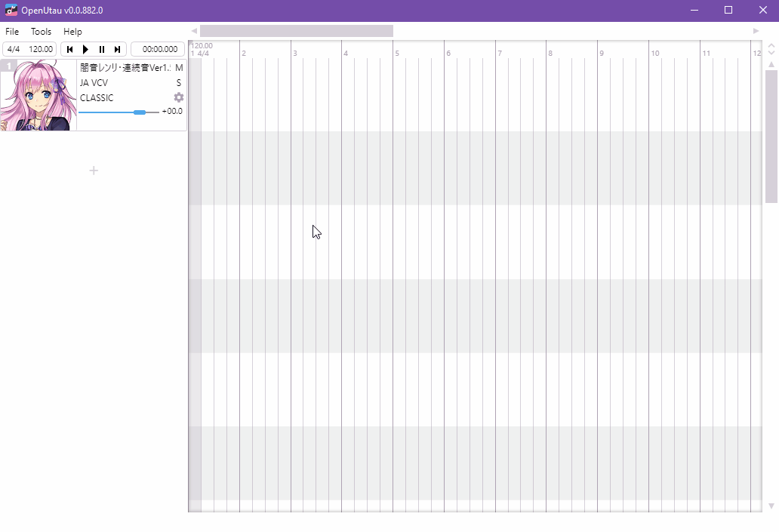This screenshot has height=532, width=779.
Task: Seek to the end of the project
Action: click(x=117, y=49)
